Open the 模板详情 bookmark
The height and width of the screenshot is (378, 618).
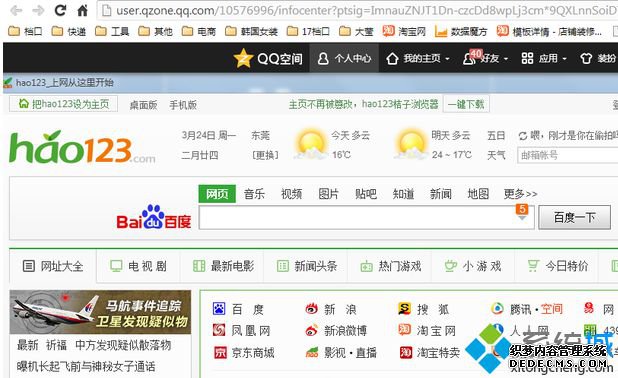pos(549,31)
